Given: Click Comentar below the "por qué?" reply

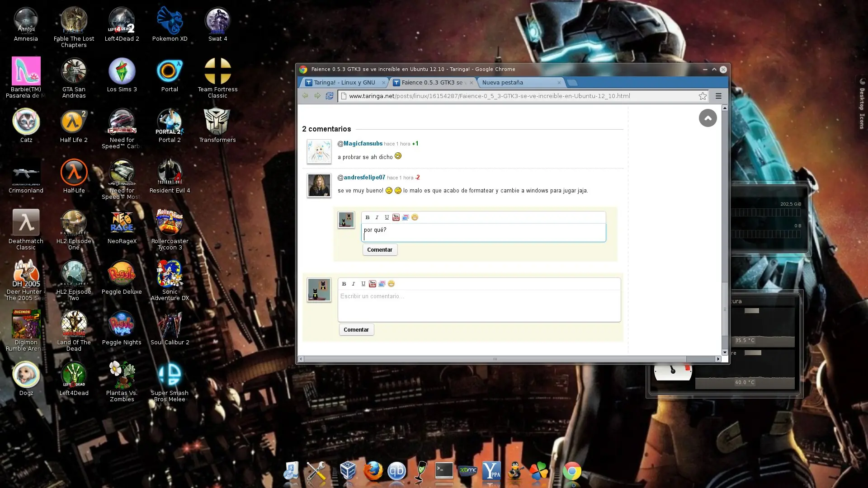Looking at the screenshot, I should point(380,250).
